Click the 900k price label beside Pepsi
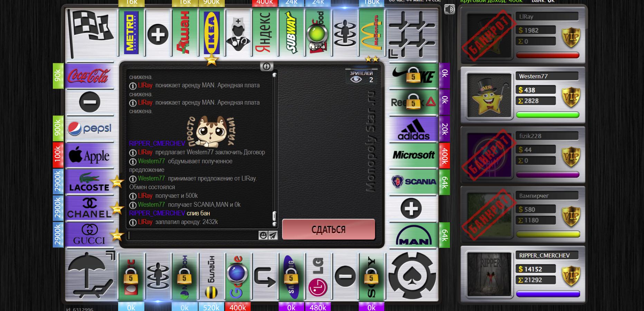 [x=58, y=128]
